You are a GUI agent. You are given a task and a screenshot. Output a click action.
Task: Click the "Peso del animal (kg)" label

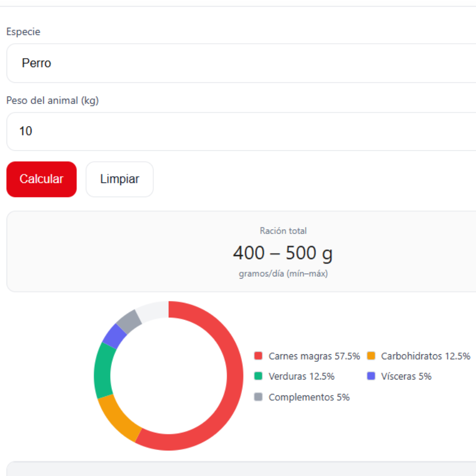pyautogui.click(x=52, y=100)
